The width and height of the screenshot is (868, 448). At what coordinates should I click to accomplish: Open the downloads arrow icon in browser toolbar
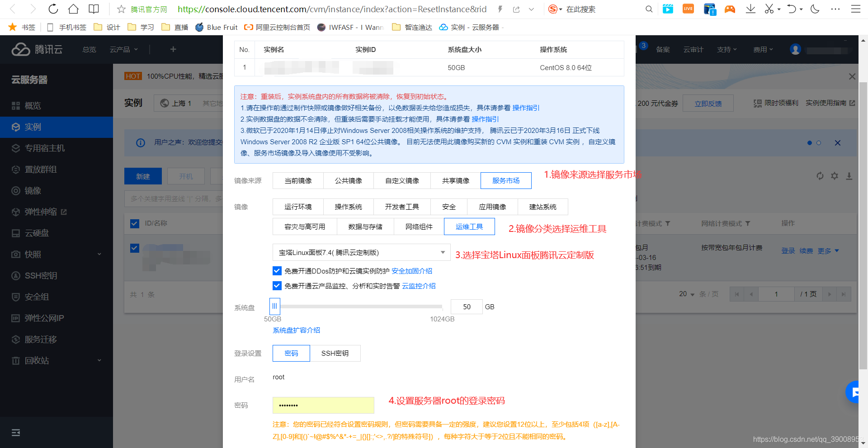[x=750, y=9]
